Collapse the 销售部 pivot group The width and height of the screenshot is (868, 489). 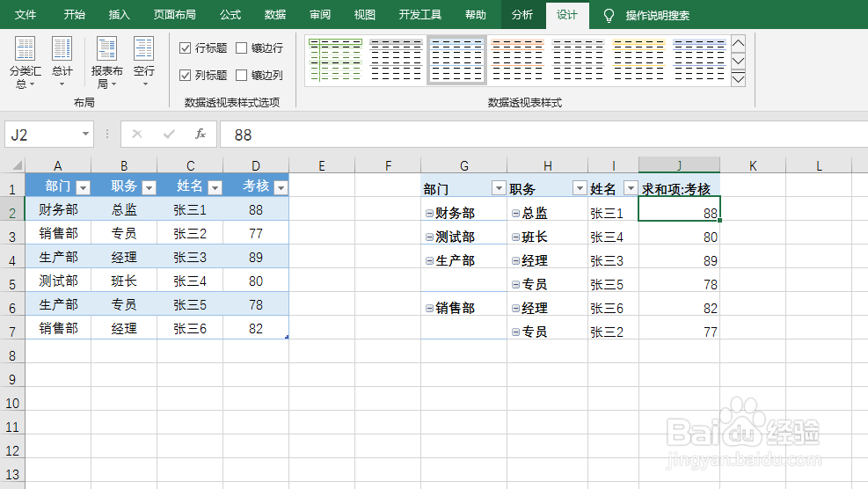[429, 309]
